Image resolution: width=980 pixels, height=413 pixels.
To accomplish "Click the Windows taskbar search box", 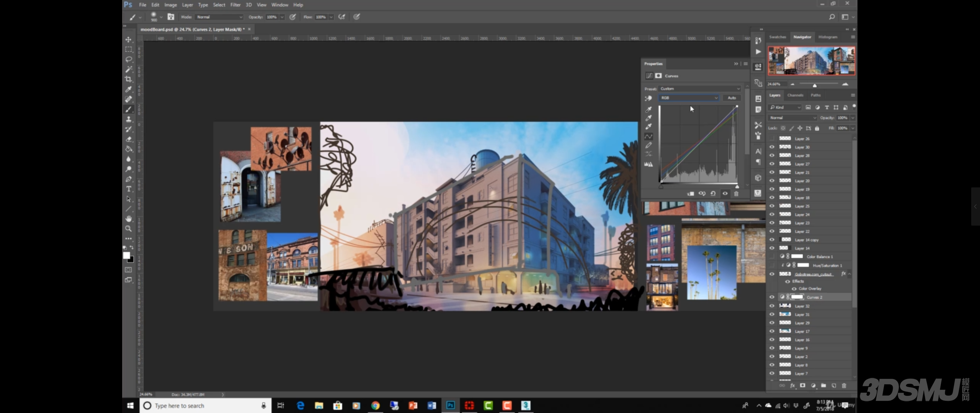I will 206,406.
